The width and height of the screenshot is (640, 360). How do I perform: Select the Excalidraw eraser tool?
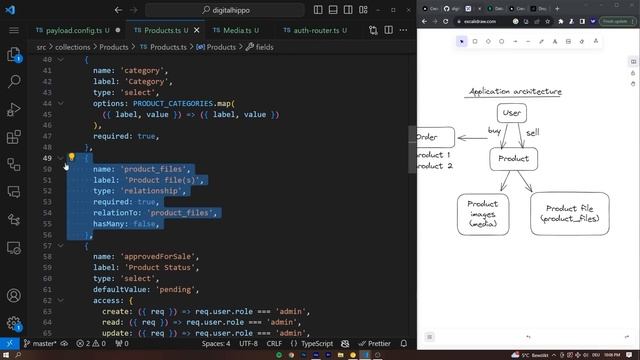(582, 41)
